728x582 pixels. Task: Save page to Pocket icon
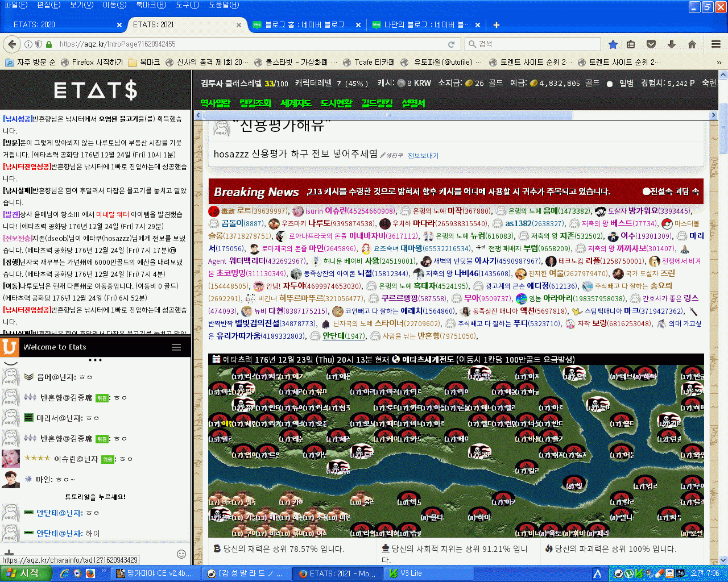tap(651, 44)
